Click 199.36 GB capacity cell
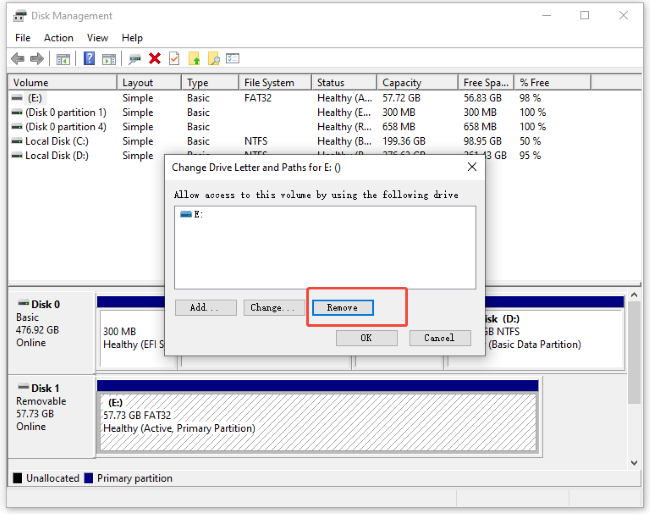Screen dimensions: 650x514 coord(404,141)
